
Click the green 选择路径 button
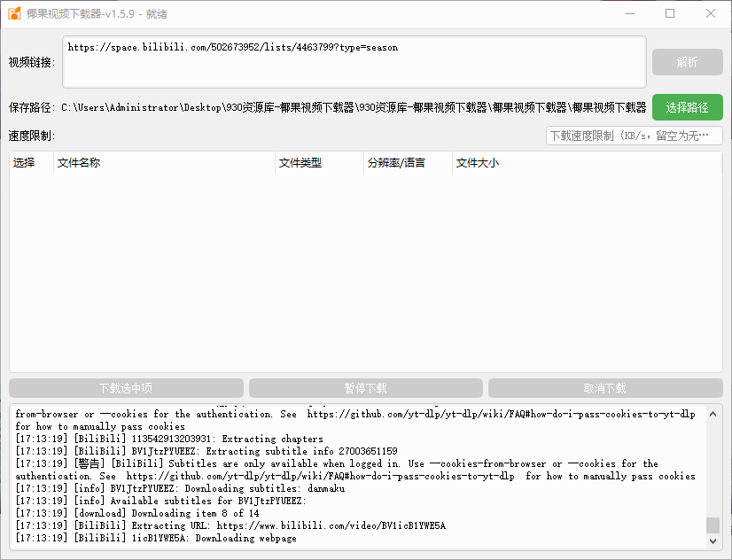point(687,107)
